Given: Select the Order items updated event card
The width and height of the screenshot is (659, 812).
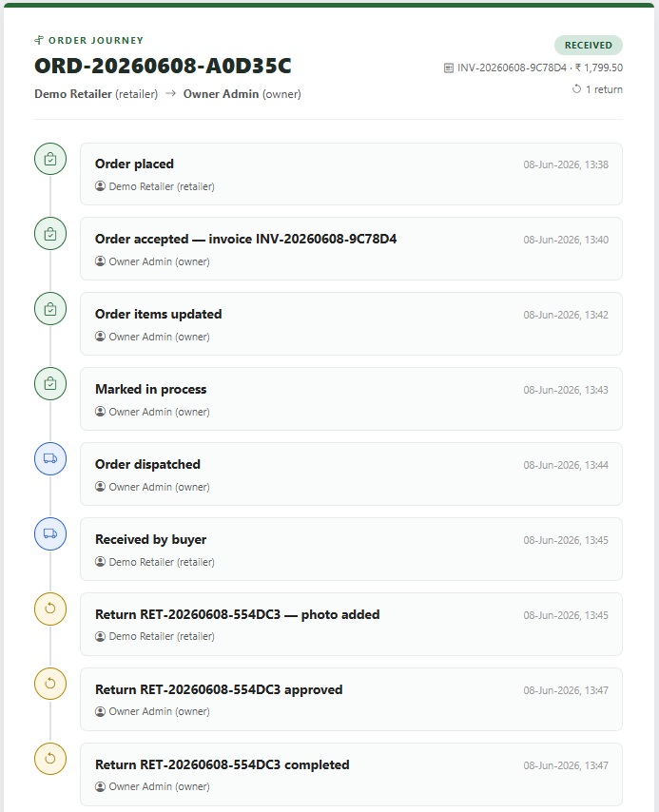Looking at the screenshot, I should [351, 323].
